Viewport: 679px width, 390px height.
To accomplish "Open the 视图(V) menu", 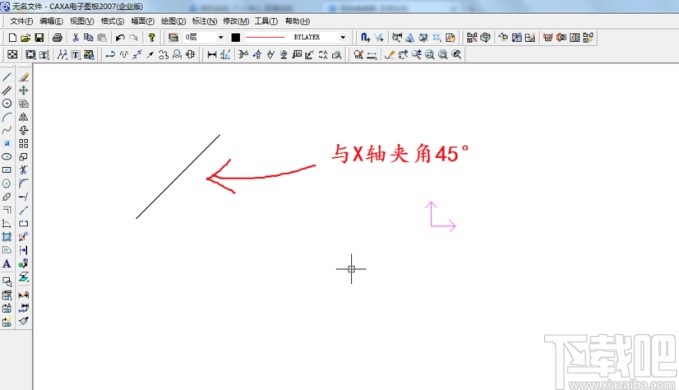I will coord(82,21).
